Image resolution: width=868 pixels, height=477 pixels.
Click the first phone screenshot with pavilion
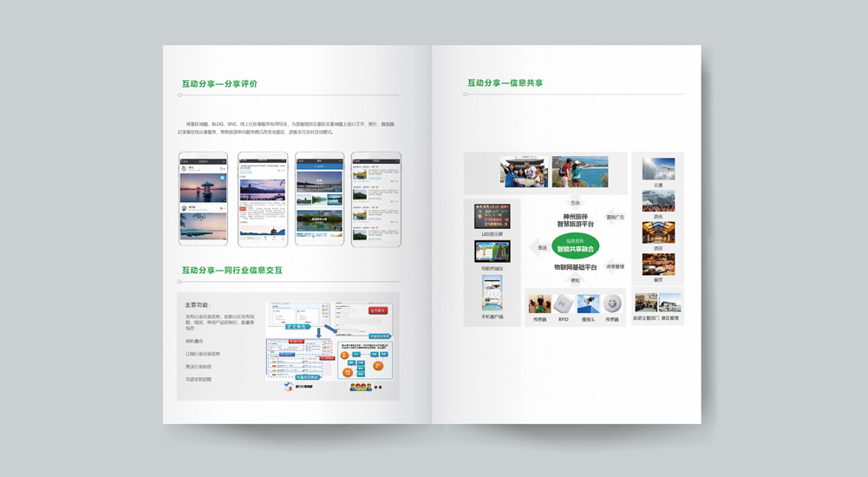coord(203,199)
